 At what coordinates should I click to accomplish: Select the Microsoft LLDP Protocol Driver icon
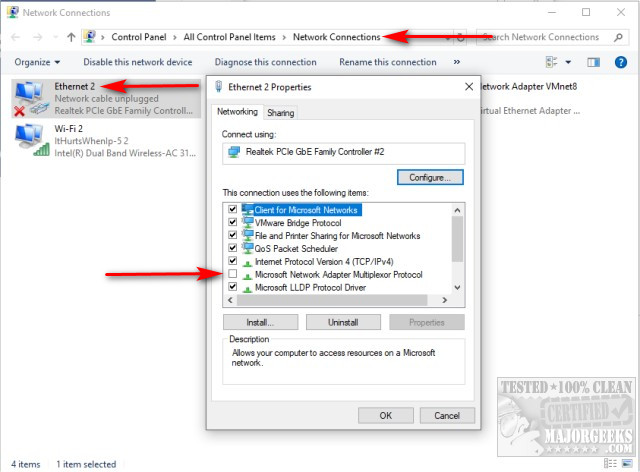[247, 289]
